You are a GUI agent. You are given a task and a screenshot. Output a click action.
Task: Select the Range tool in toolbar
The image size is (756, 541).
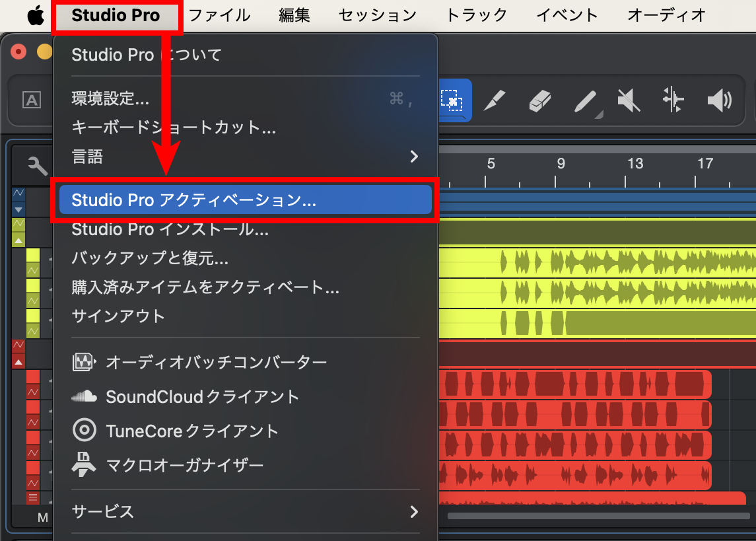click(452, 100)
